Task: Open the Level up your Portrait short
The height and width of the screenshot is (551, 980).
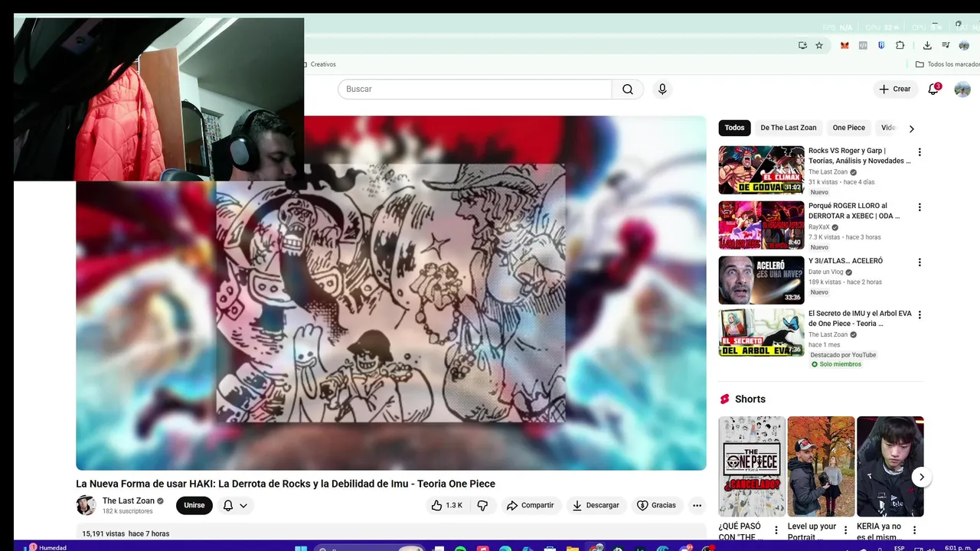Action: pyautogui.click(x=821, y=467)
